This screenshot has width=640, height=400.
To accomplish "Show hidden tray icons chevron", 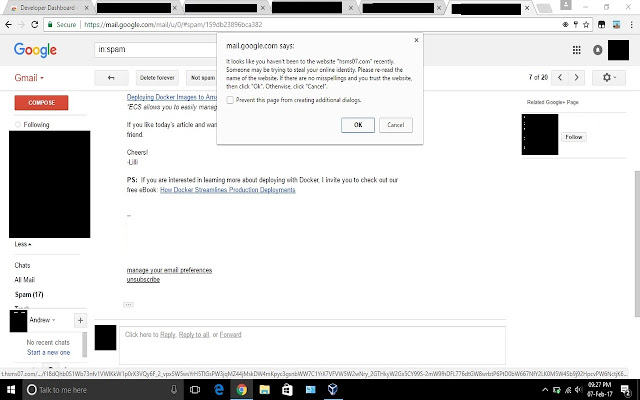I will click(x=545, y=390).
